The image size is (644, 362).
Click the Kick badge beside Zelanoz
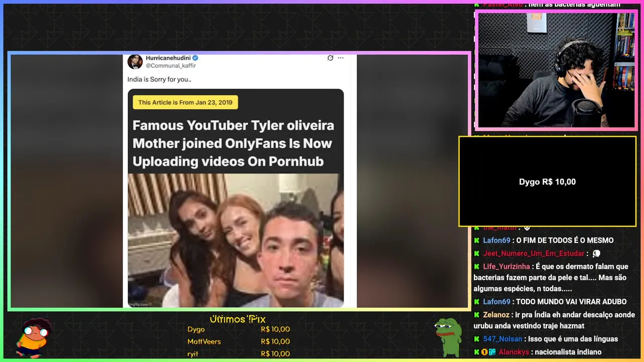click(476, 315)
